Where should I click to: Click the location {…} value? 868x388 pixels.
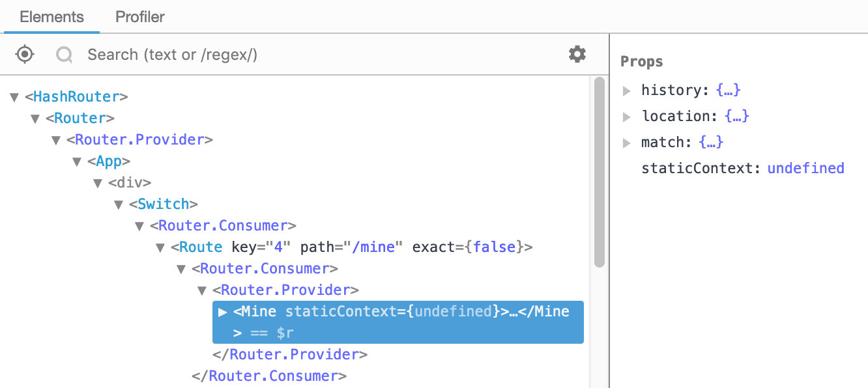click(x=736, y=117)
